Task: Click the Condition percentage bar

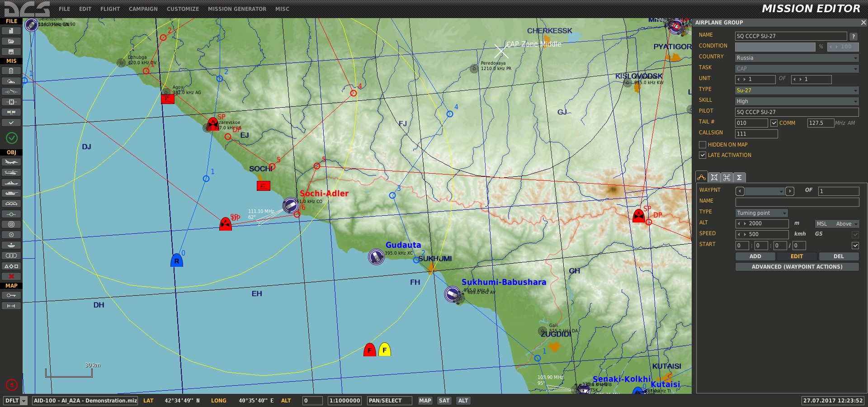Action: click(x=775, y=47)
